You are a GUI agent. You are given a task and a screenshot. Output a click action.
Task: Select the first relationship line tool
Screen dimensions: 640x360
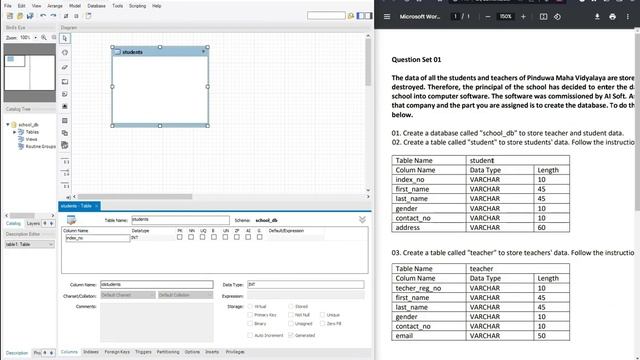point(65,162)
